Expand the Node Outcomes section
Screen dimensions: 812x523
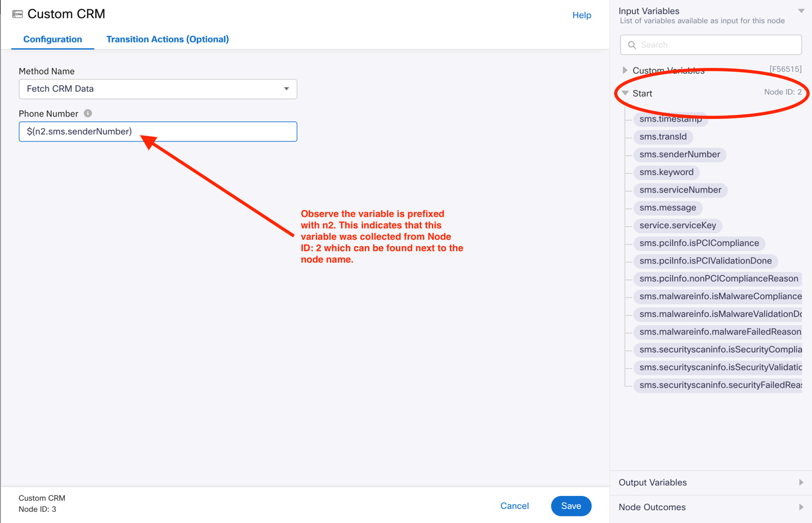click(x=711, y=507)
